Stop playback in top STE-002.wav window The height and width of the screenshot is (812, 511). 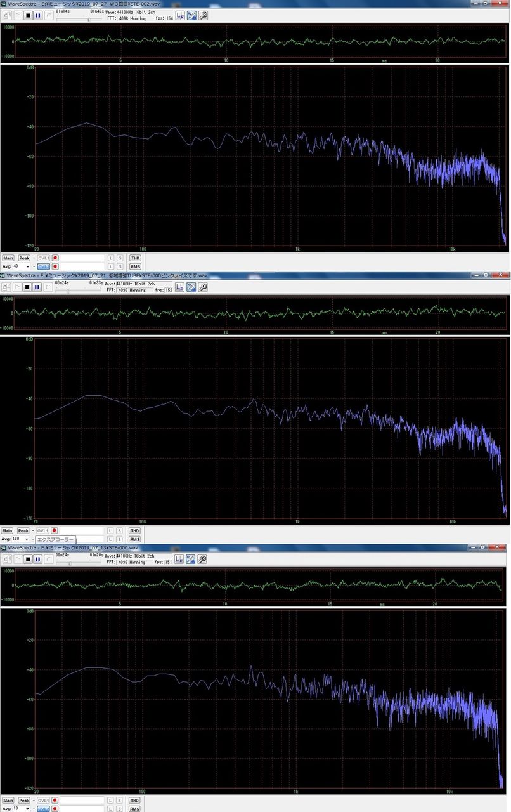click(28, 15)
